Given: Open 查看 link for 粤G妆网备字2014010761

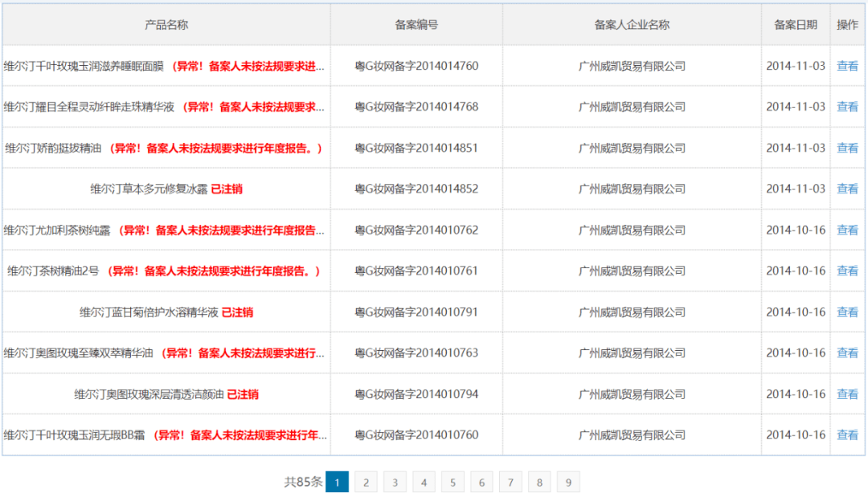Looking at the screenshot, I should click(x=847, y=271).
